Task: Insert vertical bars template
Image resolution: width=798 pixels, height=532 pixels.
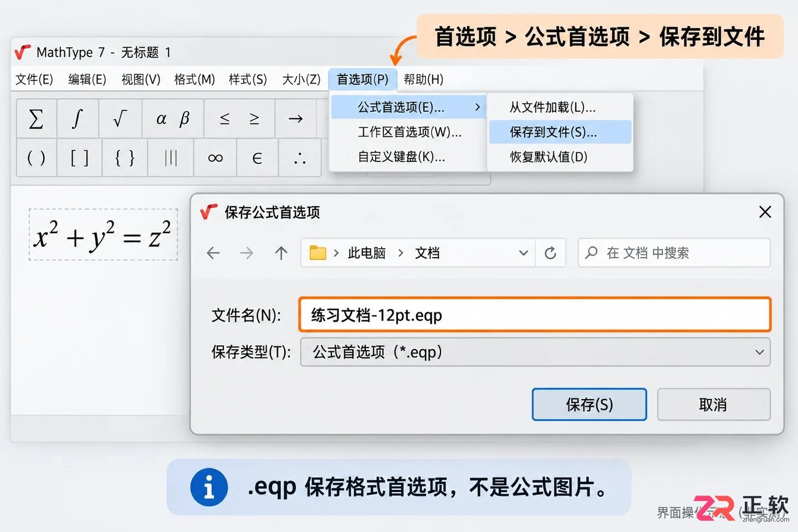Action: pos(171,158)
